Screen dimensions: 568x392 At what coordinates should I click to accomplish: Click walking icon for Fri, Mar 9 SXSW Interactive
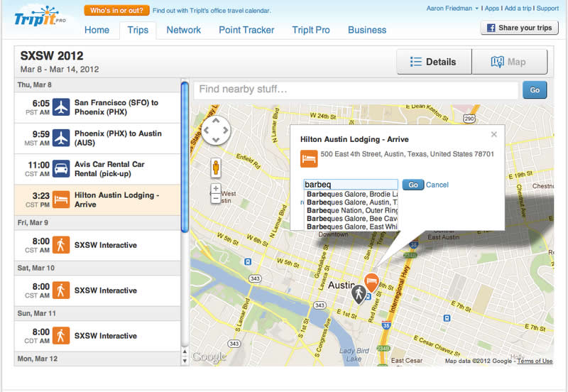click(61, 245)
